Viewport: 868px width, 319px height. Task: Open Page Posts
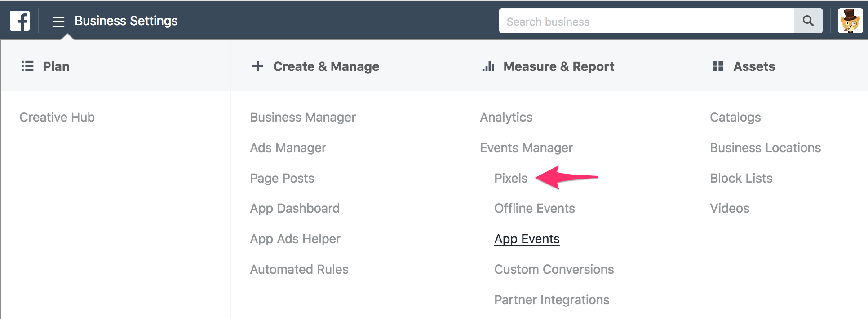pyautogui.click(x=282, y=178)
